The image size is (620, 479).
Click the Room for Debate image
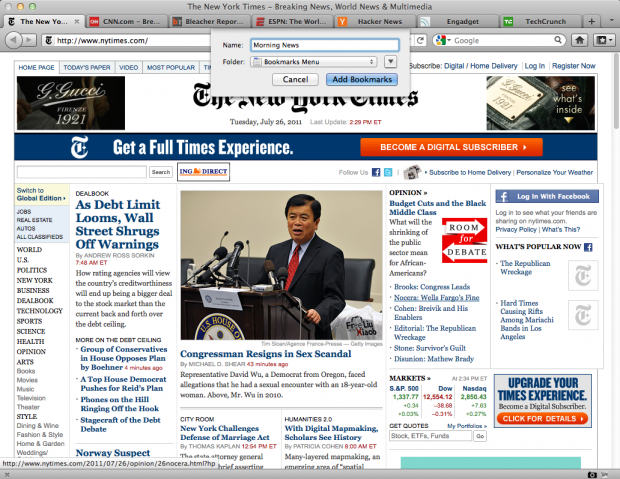pyautogui.click(x=464, y=240)
